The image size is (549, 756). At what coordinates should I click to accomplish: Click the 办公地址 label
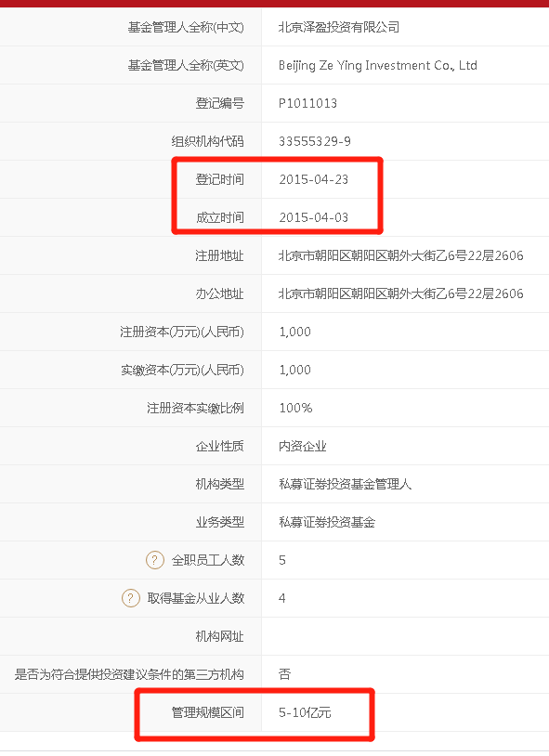click(x=220, y=293)
